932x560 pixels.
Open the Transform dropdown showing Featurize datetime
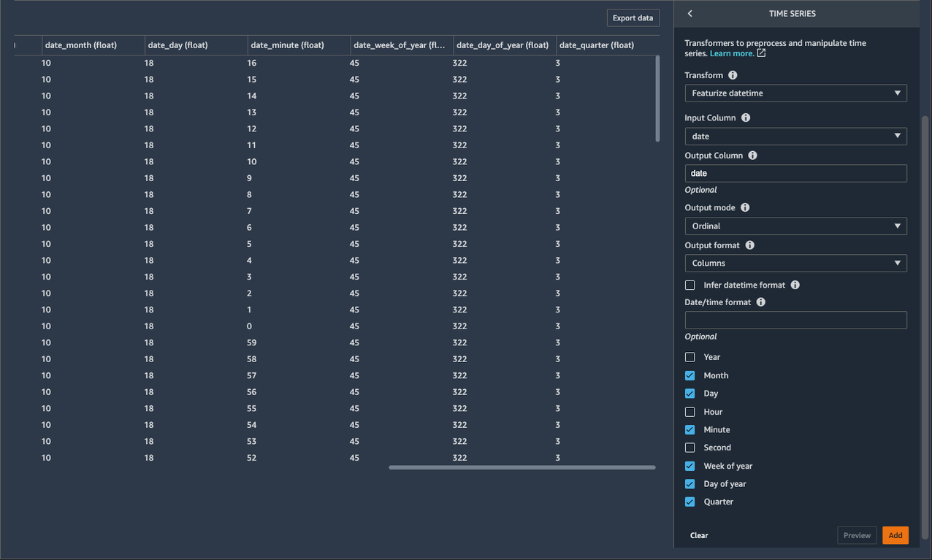tap(795, 93)
